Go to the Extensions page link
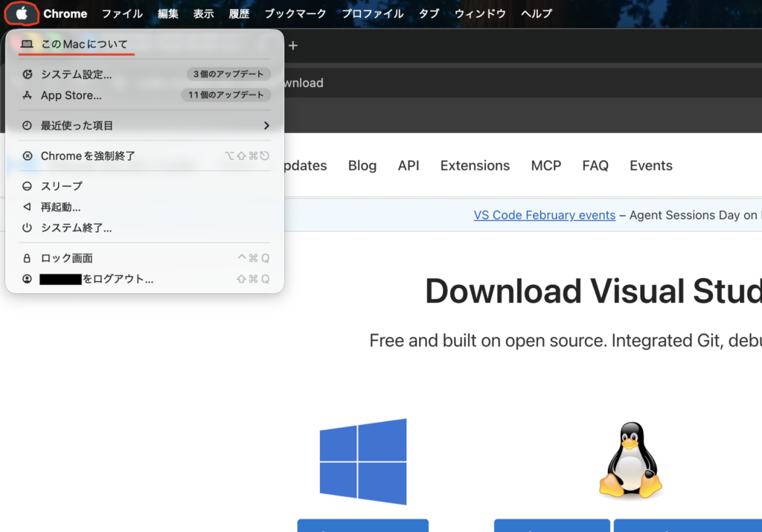The height and width of the screenshot is (532, 762). click(x=475, y=166)
